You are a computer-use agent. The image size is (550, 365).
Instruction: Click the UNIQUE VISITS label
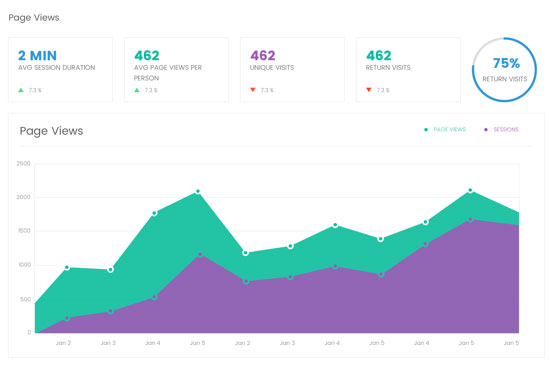click(x=272, y=67)
